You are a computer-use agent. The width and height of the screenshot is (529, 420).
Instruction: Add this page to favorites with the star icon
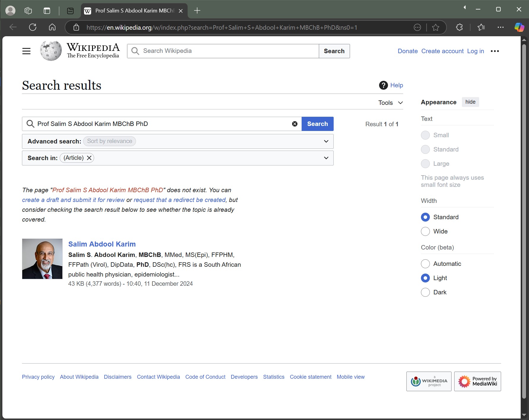click(x=435, y=27)
